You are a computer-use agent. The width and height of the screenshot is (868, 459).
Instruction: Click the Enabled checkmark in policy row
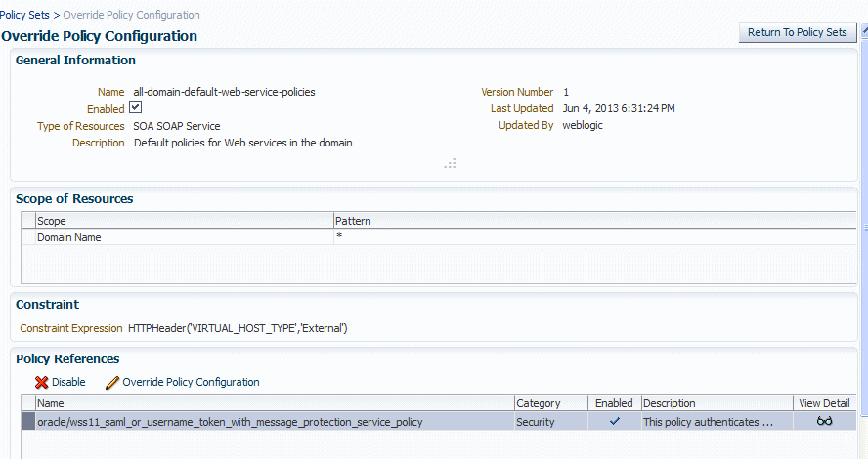pos(615,421)
